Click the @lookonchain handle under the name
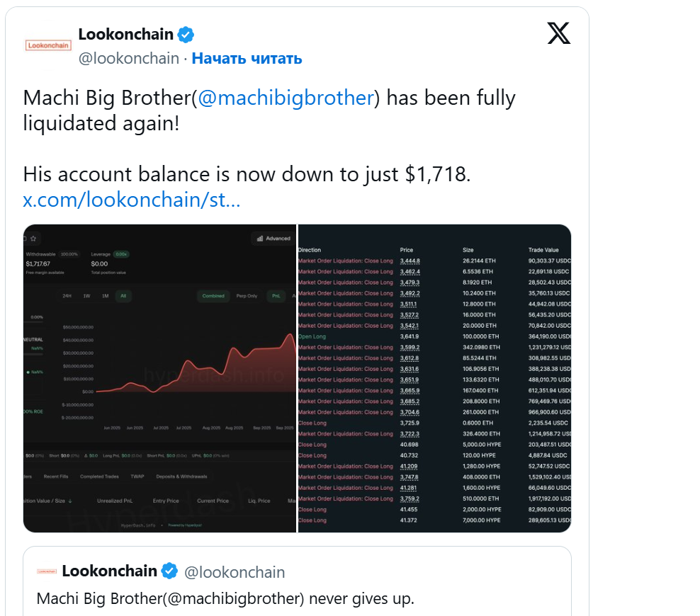Viewport: 700px width, 616px height. 128,59
